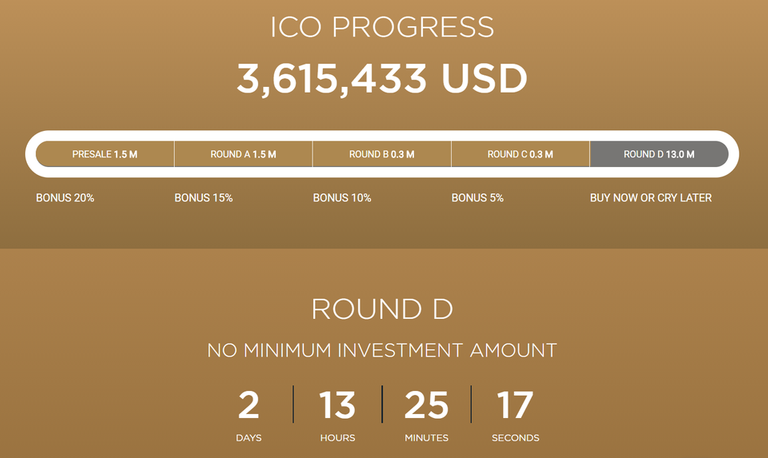
Task: Click the BUY NOW OR CRY LATER text
Action: (651, 198)
